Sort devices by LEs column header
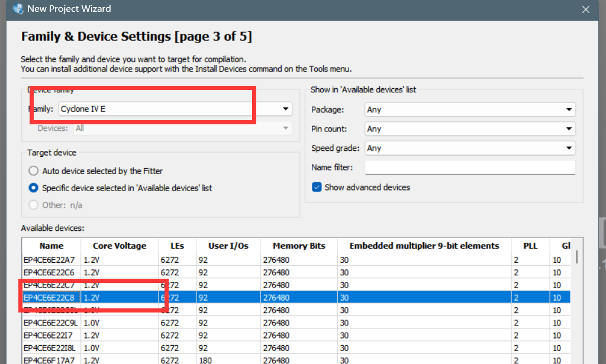Image resolution: width=606 pixels, height=364 pixels. click(x=177, y=246)
